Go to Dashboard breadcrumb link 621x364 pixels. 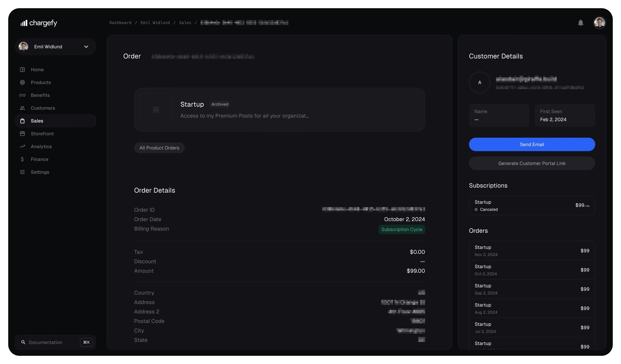click(x=120, y=23)
